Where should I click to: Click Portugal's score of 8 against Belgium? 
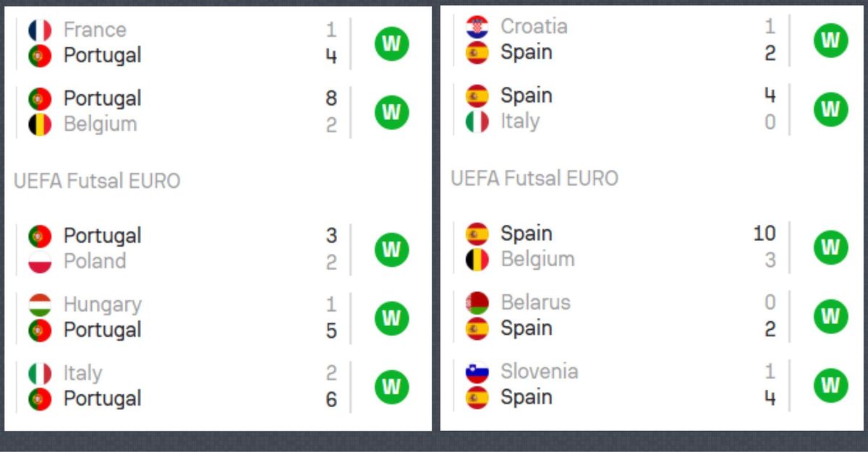pos(331,98)
